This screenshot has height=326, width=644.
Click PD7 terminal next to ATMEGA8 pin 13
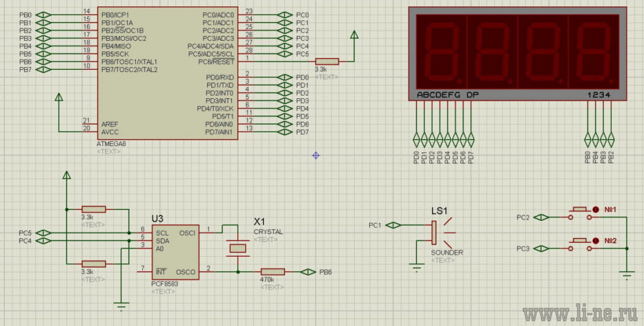tap(285, 132)
